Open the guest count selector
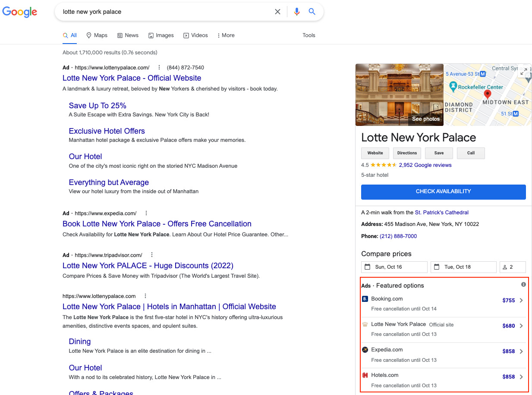 [513, 267]
